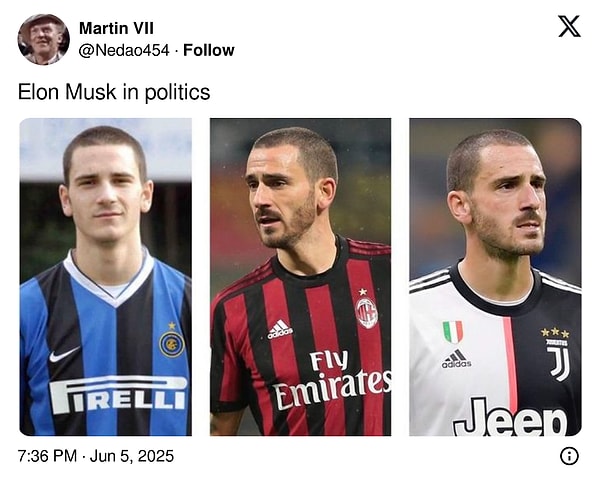600x486 pixels.
Task: Click the Jeep sponsor text on white jersey
Action: 510,420
